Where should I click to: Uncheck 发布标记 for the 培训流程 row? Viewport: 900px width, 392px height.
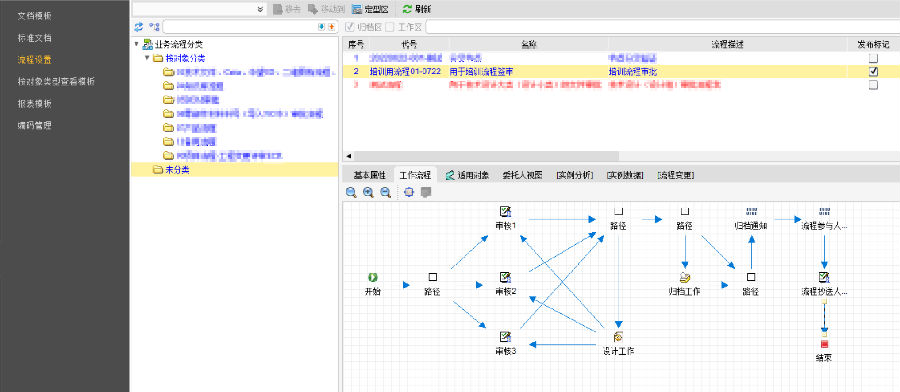873,72
